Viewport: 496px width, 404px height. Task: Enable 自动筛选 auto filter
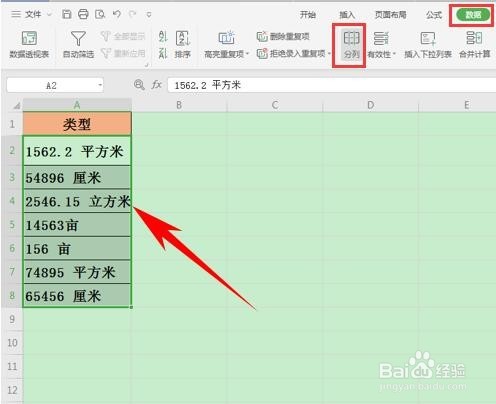point(78,44)
